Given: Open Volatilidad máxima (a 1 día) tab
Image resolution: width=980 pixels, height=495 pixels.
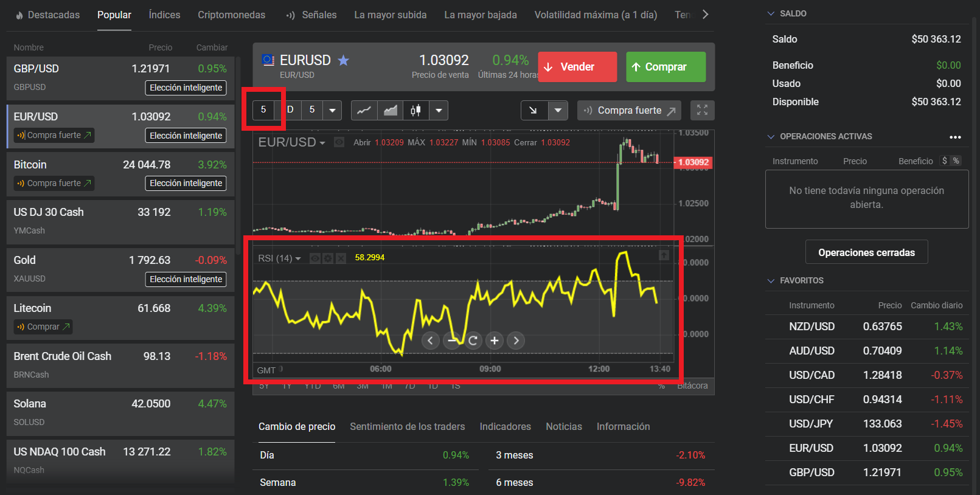Looking at the screenshot, I should (596, 15).
